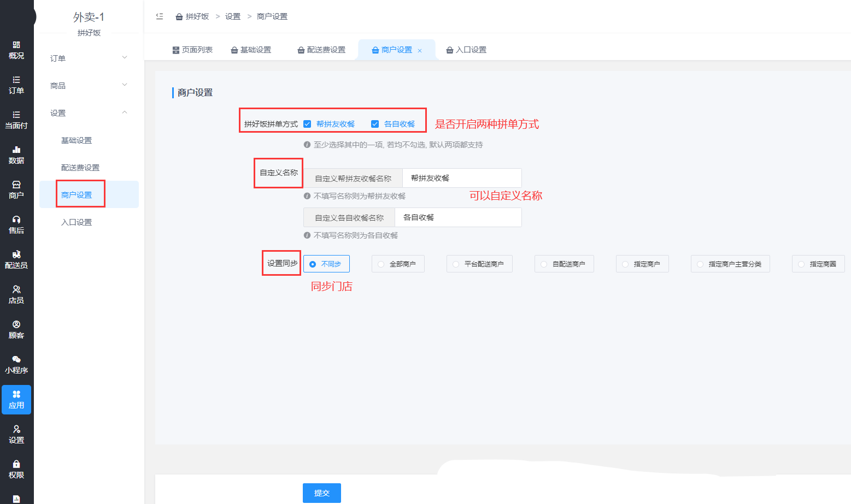Viewport: 851px width, 504px height.
Task: Click the 自定义各自收餐名称 input field
Action: click(458, 217)
